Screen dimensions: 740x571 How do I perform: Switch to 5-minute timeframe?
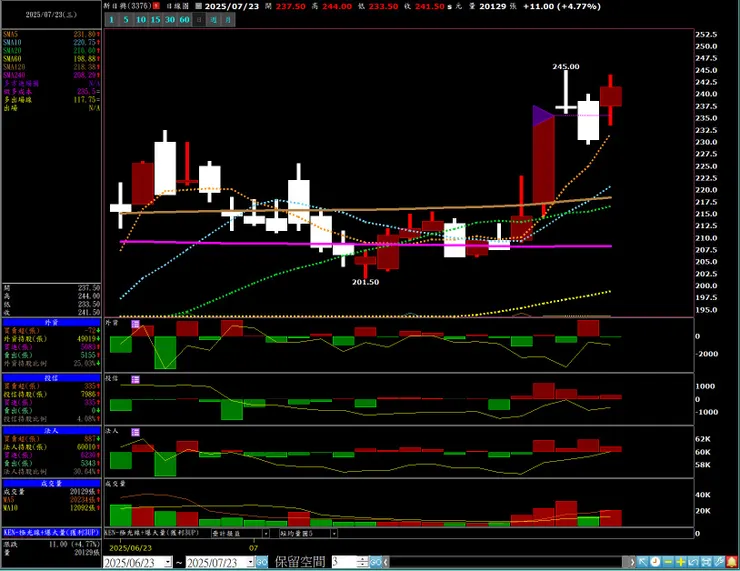(126, 20)
